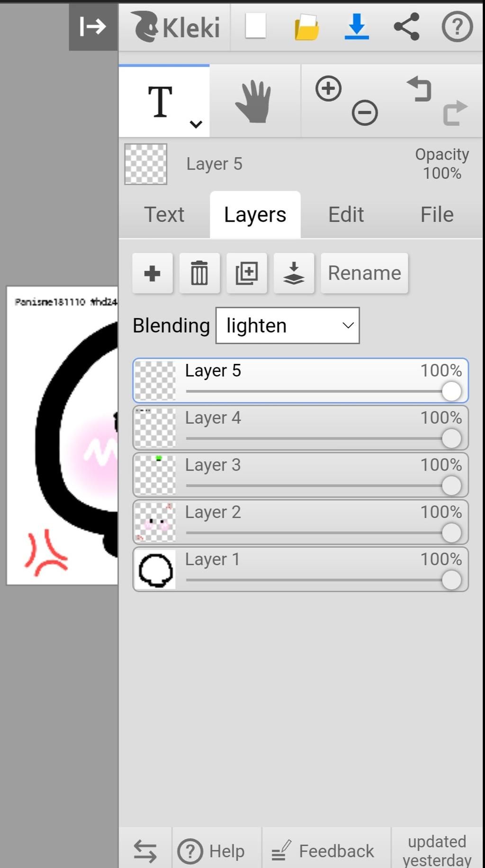
Task: Duplicate the selected layer
Action: [x=247, y=273]
